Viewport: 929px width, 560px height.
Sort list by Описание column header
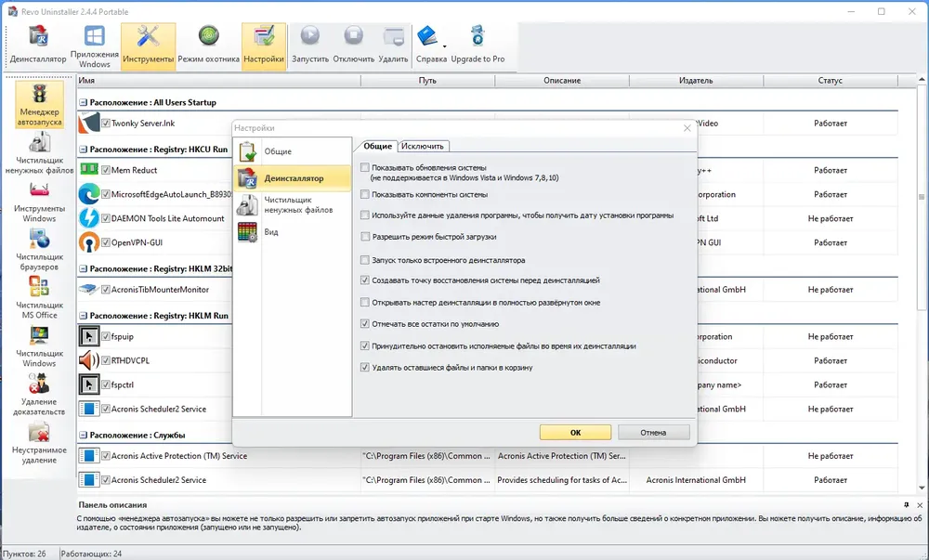coord(562,81)
